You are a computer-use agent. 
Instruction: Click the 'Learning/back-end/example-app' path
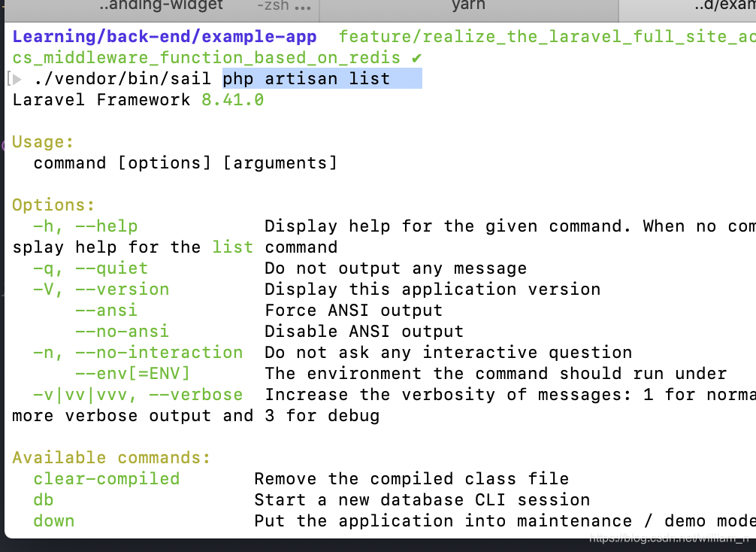[165, 37]
